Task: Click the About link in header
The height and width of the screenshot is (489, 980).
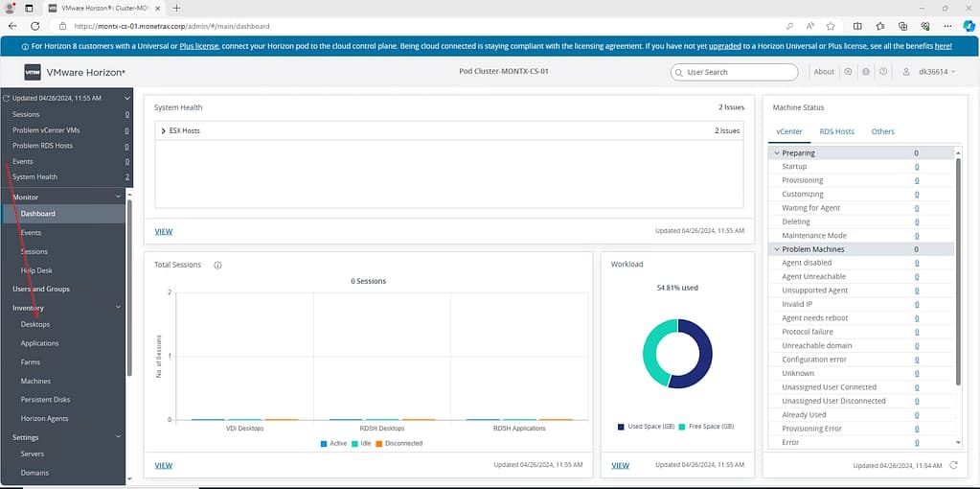Action: [x=824, y=72]
